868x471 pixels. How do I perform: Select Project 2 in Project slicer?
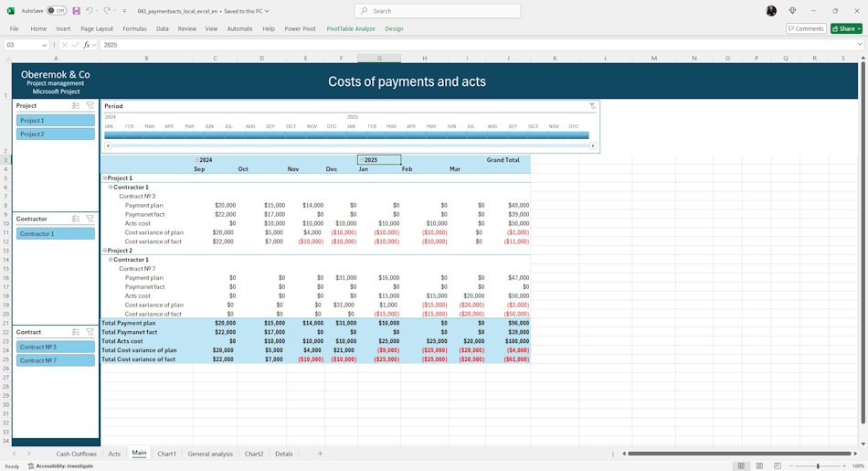tap(56, 134)
